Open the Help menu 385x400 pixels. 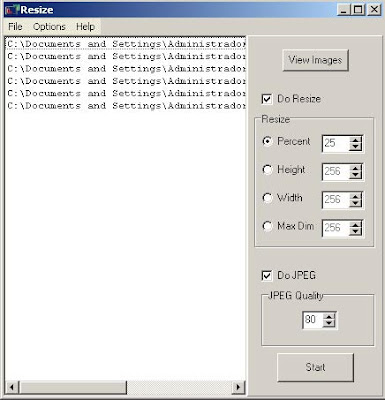click(85, 27)
